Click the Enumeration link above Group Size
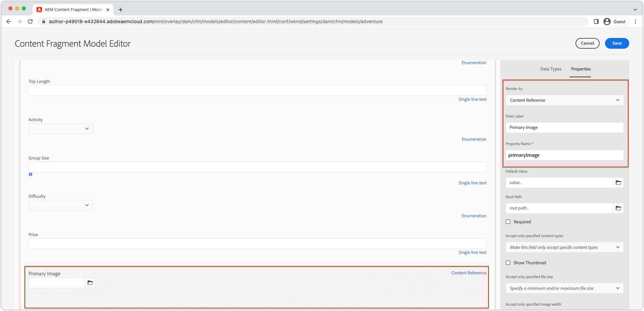The height and width of the screenshot is (311, 644). point(474,139)
